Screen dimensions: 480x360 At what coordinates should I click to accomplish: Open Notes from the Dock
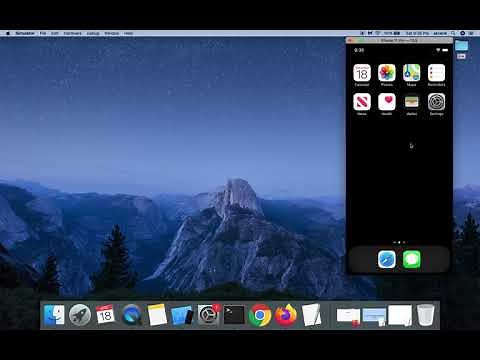tap(157, 315)
